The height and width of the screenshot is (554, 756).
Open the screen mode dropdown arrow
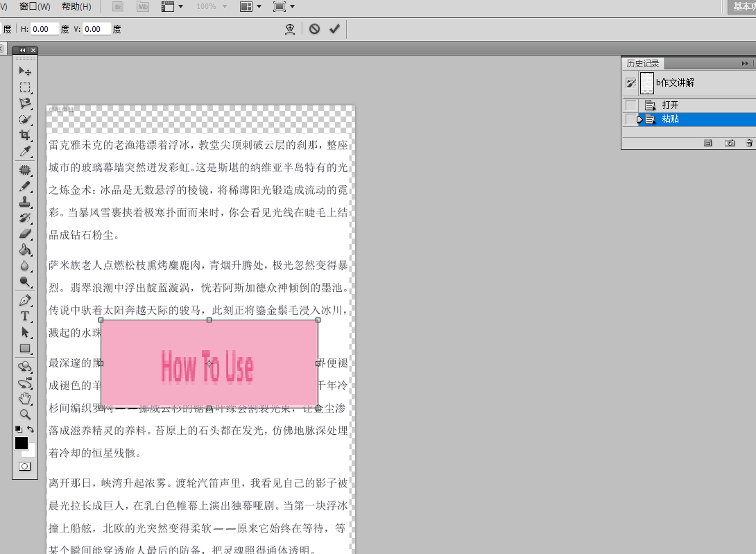click(292, 7)
